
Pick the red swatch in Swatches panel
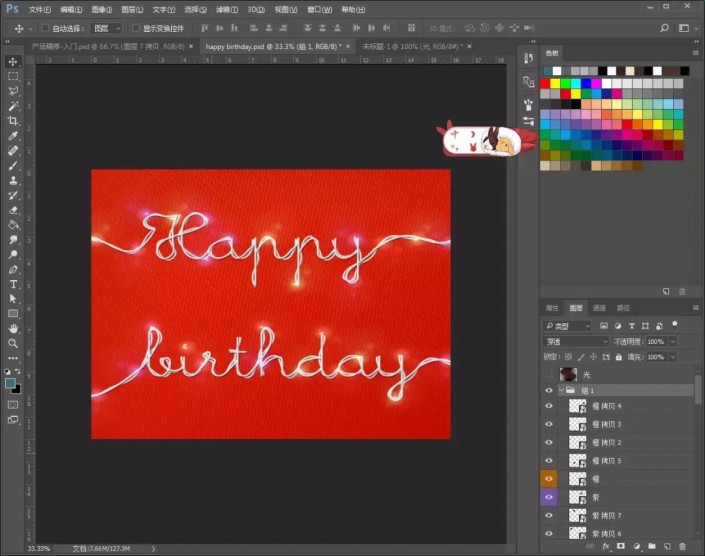545,84
